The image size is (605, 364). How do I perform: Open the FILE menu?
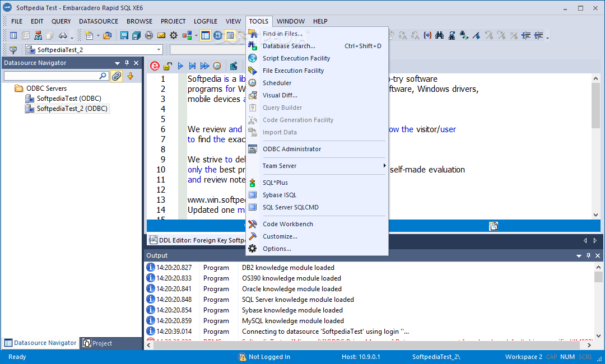[x=17, y=21]
